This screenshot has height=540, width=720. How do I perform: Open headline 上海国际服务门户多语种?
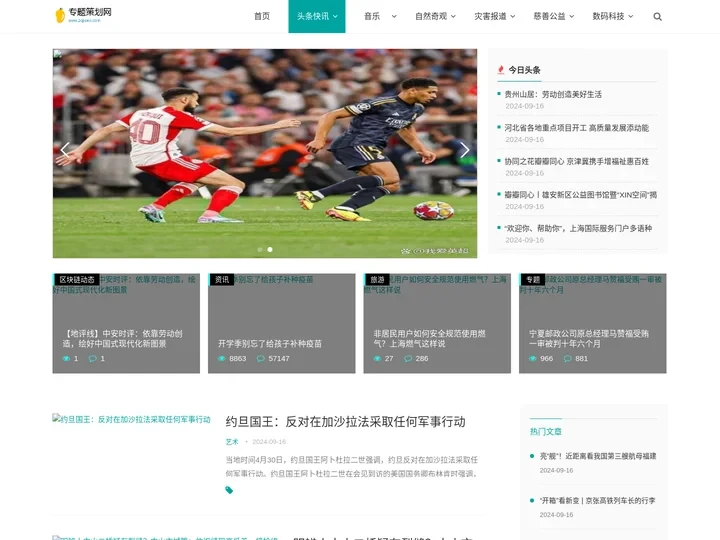[578, 228]
